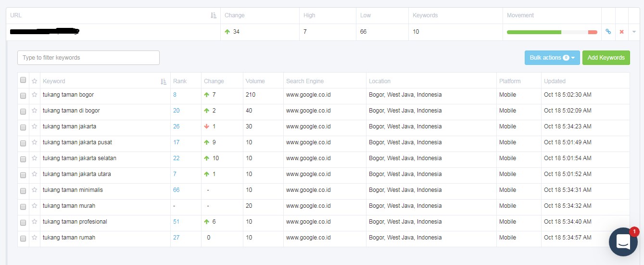
Task: Star the 'tukang taman bogor' keyword
Action: [35, 95]
